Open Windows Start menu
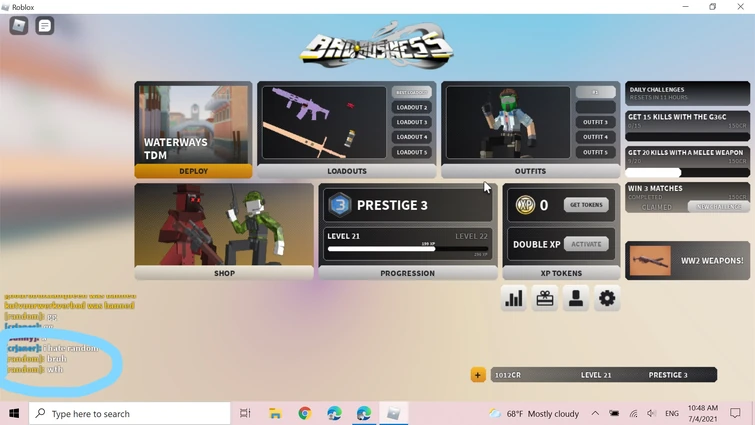The image size is (755, 425). (x=14, y=413)
